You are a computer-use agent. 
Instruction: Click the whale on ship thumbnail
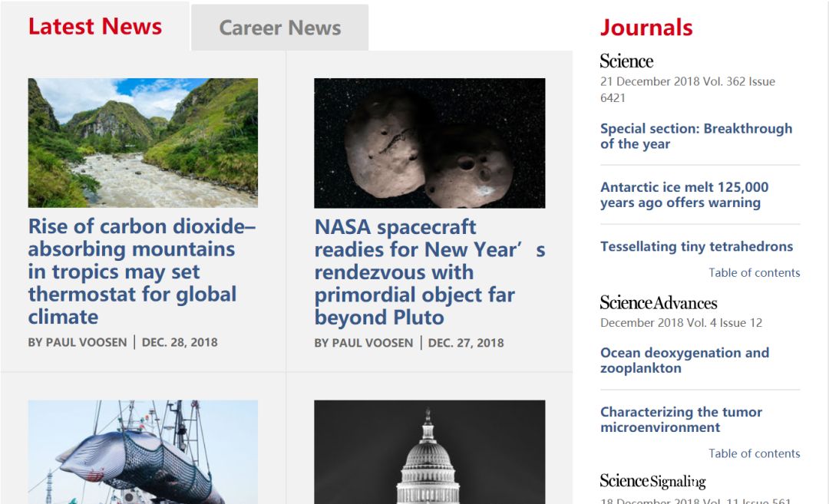(x=143, y=451)
